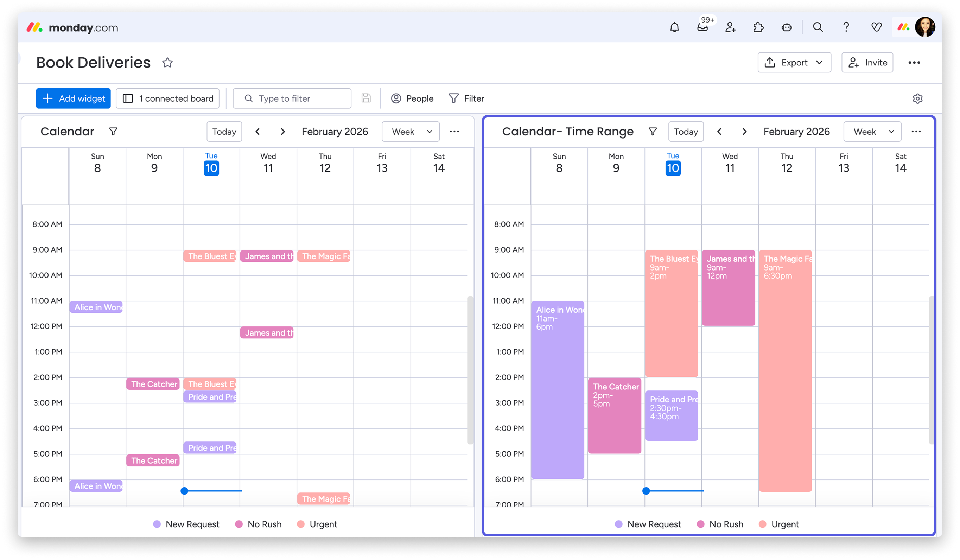The image size is (960, 560).
Task: Click the Type to filter field
Action: [x=292, y=98]
